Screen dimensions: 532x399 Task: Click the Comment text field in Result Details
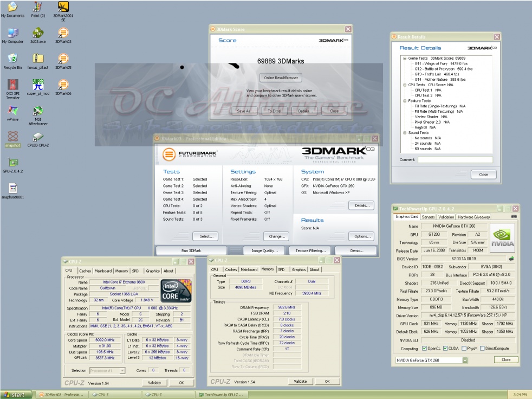tap(455, 160)
